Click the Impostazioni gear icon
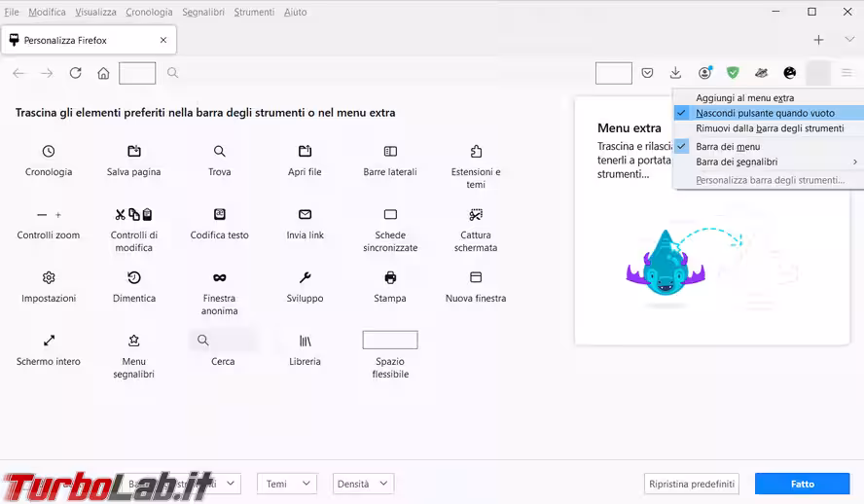Viewport: 864px width, 504px height. [x=49, y=277]
